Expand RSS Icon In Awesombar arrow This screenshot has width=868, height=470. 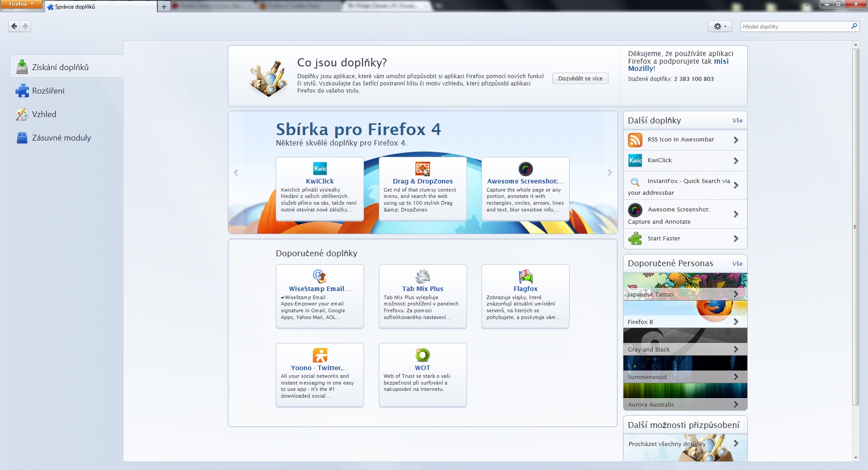pos(736,140)
